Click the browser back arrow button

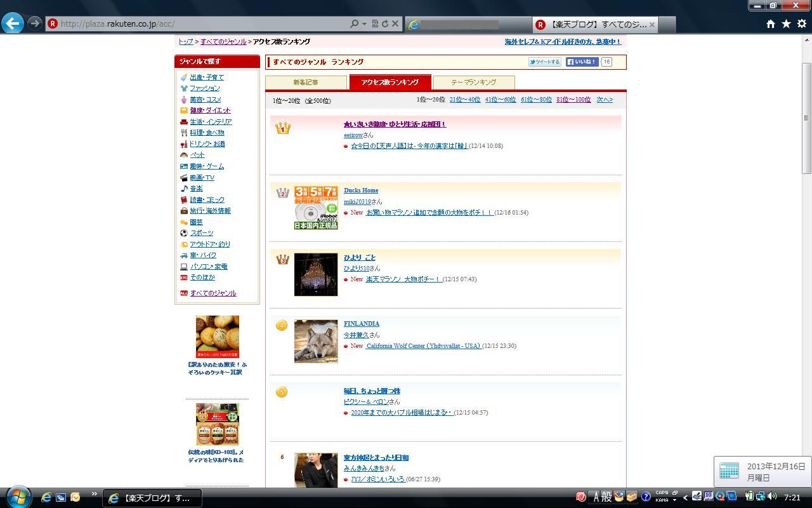[13, 23]
